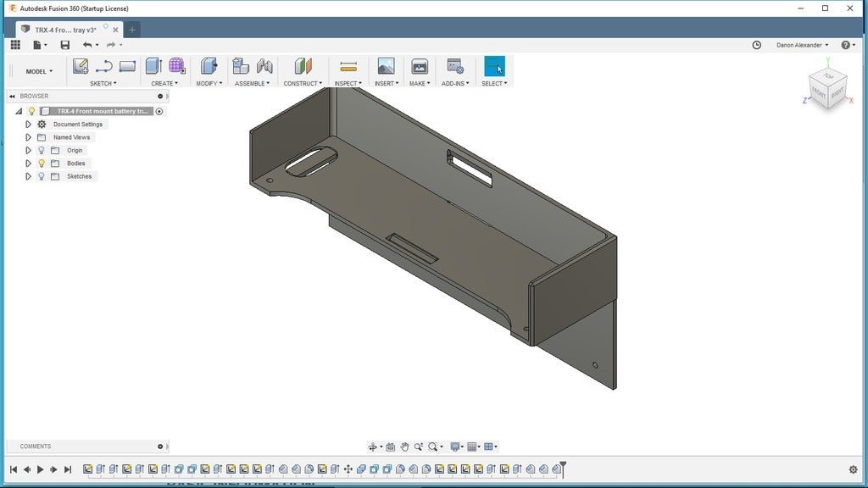Screen dimensions: 868x488
Task: Collapse the Browser panel with double arrows
Action: coord(12,97)
